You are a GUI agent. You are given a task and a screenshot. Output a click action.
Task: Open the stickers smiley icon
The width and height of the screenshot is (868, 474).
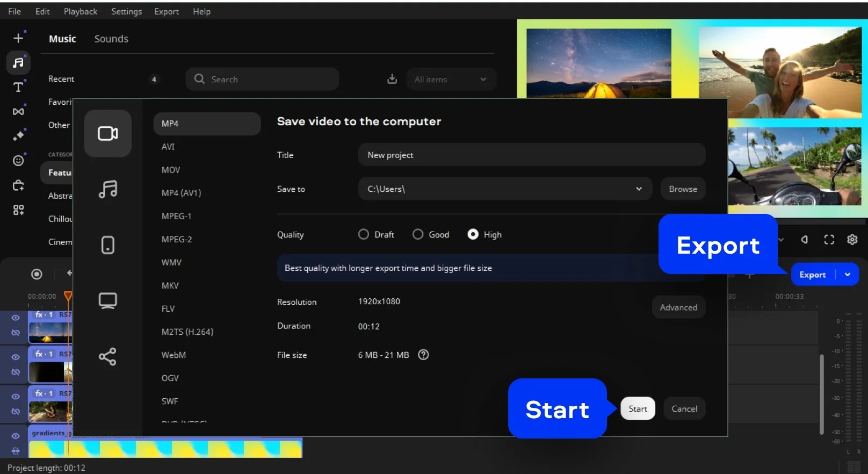[x=18, y=160]
